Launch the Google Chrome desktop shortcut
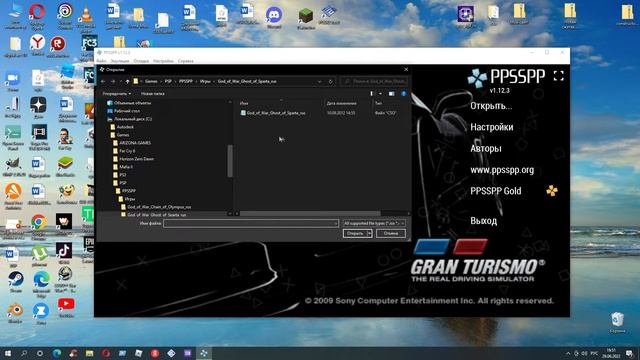Screen dimensions: 640x360 tap(39, 222)
